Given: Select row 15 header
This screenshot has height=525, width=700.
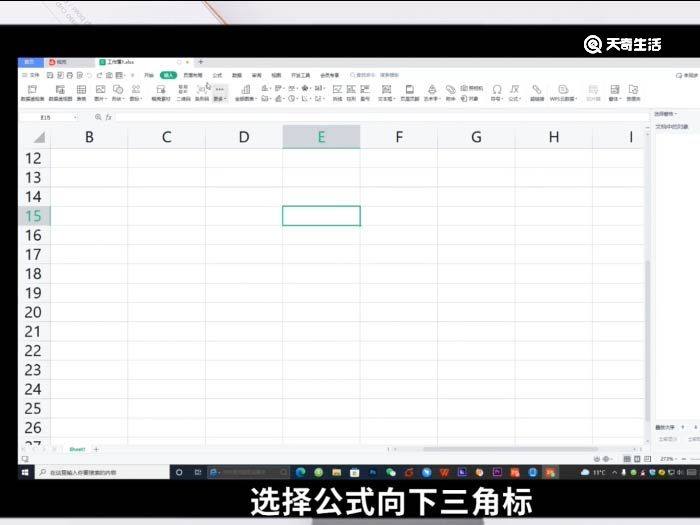Looking at the screenshot, I should 34,216.
